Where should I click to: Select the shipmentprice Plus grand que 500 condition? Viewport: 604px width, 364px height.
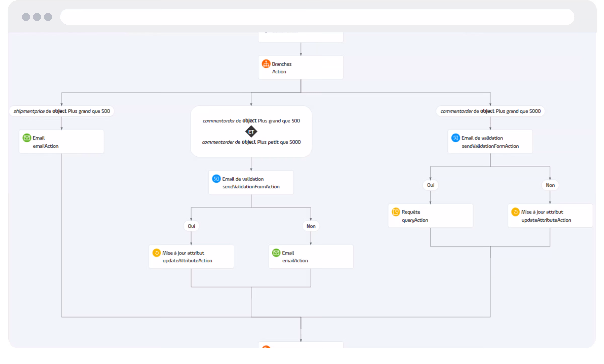[x=62, y=111]
